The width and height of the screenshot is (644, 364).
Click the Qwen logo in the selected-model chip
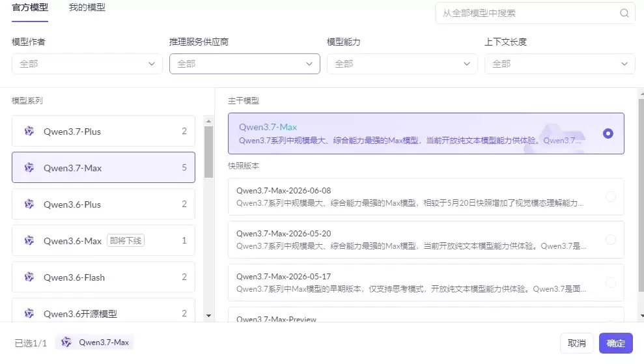coord(66,343)
